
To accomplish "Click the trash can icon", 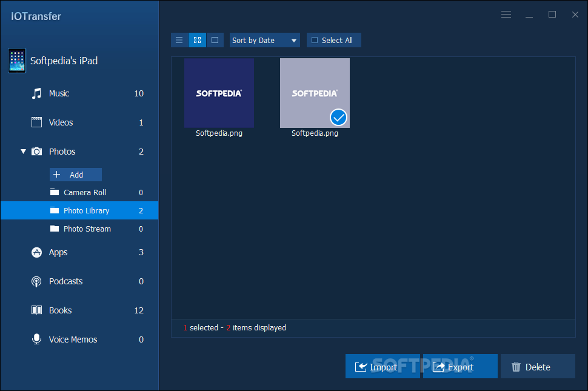I will pos(516,367).
